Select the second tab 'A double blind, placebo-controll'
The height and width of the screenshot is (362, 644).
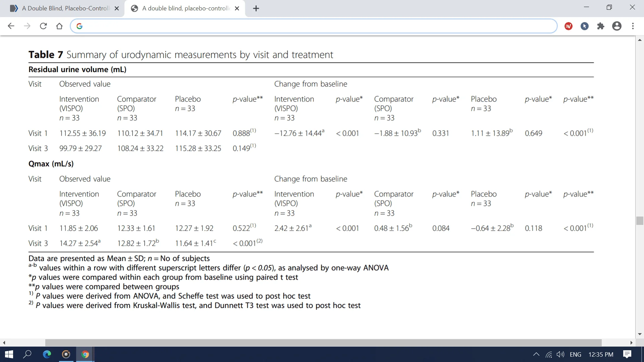pyautogui.click(x=184, y=8)
